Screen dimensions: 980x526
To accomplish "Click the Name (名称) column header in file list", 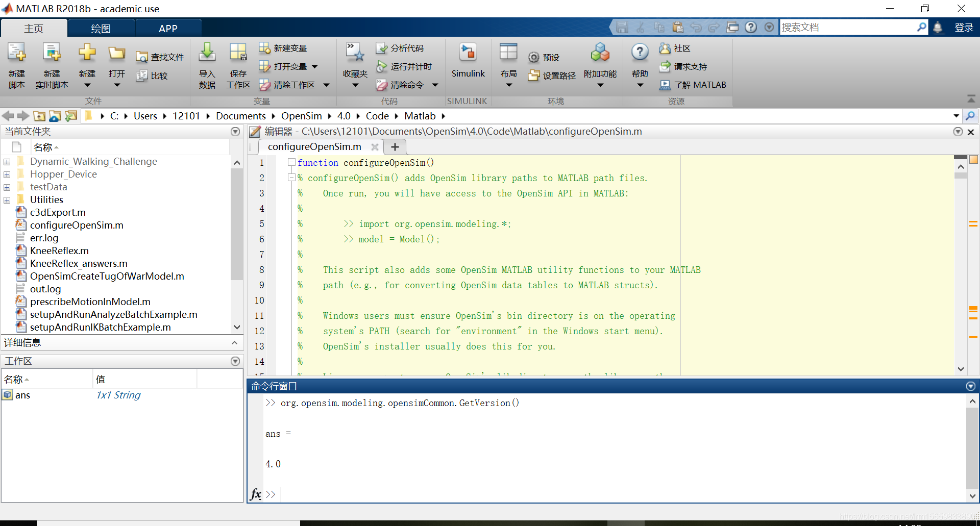I will [43, 147].
